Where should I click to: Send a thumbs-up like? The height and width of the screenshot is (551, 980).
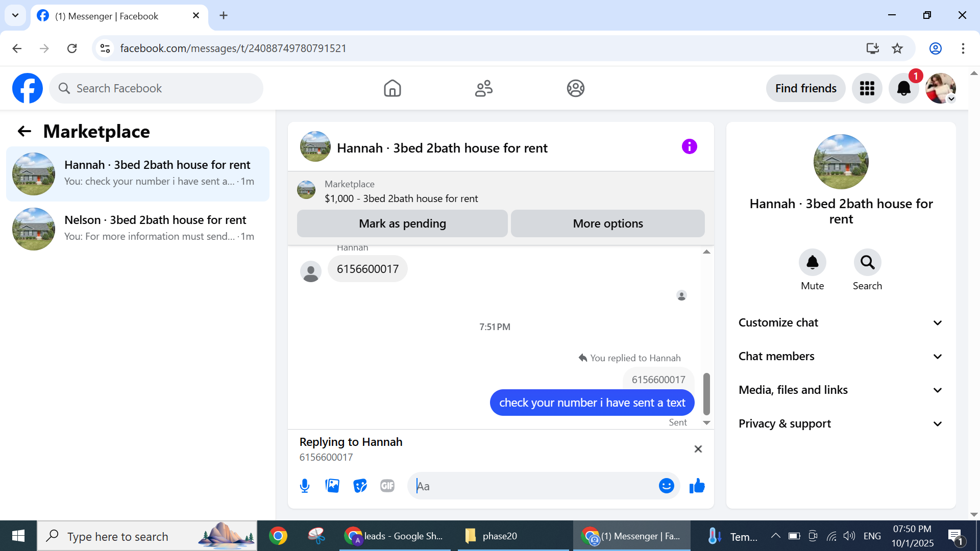coord(697,486)
